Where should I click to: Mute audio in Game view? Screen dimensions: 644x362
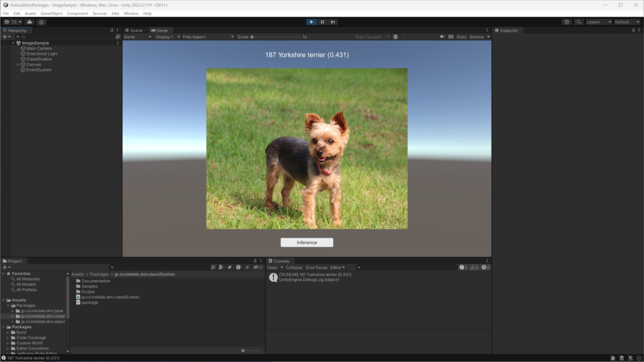tap(442, 37)
